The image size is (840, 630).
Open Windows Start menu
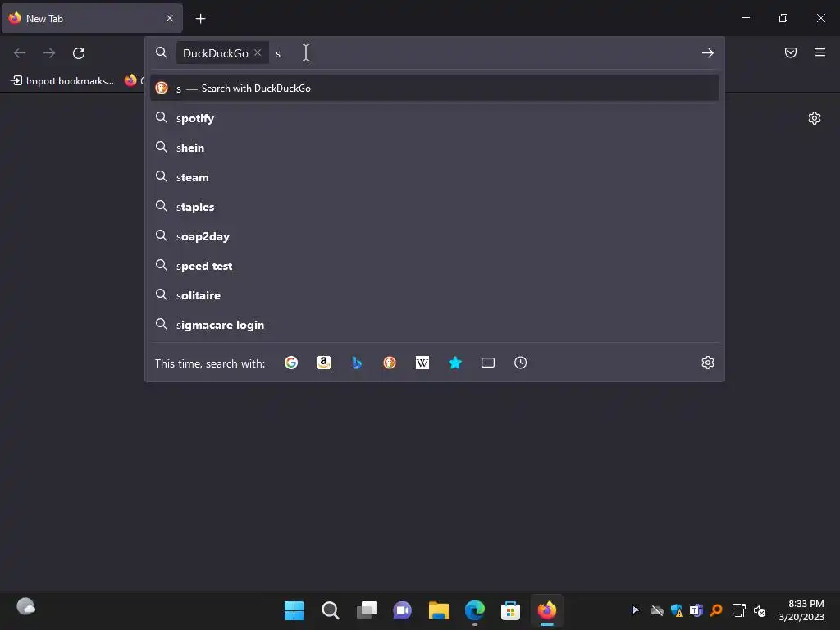[x=294, y=610]
